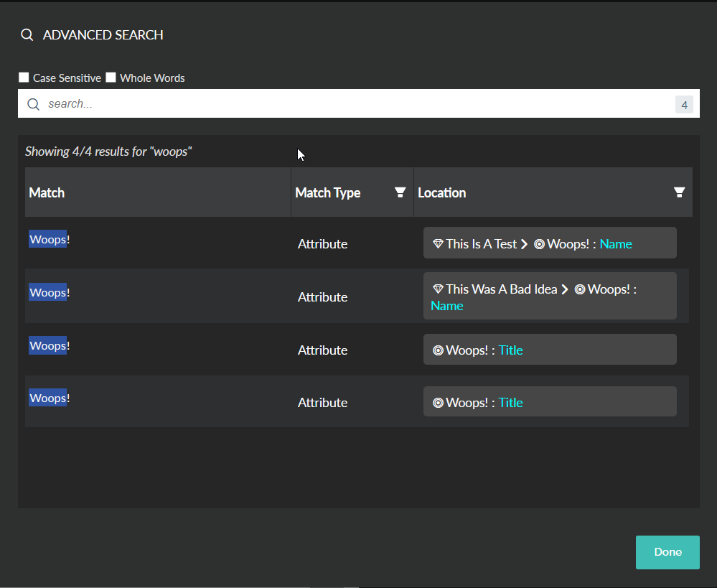Click chevron after This Is A Test
This screenshot has width=717, height=588.
click(x=525, y=244)
